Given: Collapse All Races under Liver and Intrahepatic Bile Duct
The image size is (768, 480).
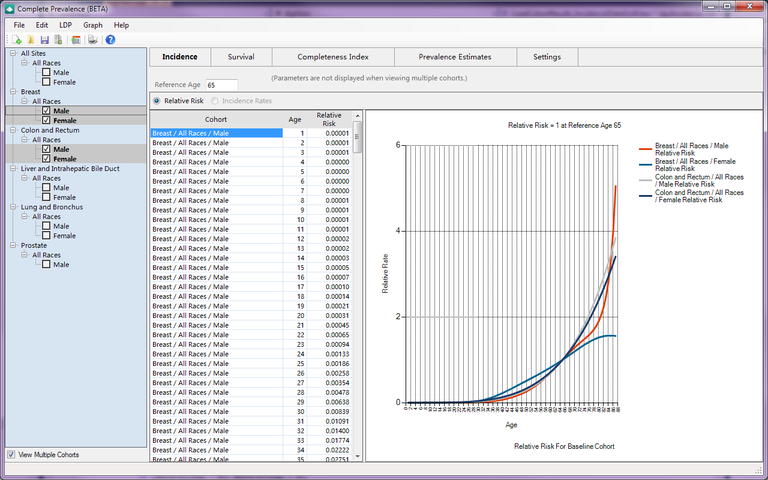Looking at the screenshot, I should tap(25, 178).
